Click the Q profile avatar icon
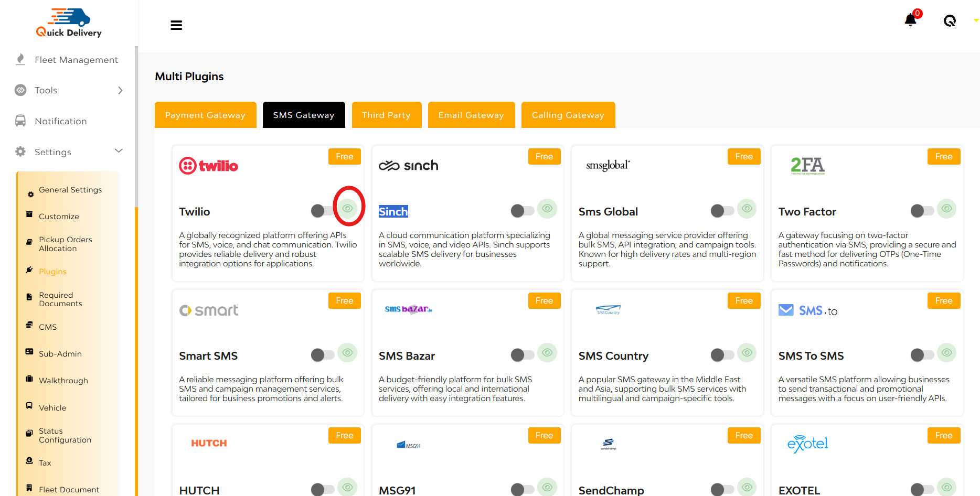 coord(950,21)
